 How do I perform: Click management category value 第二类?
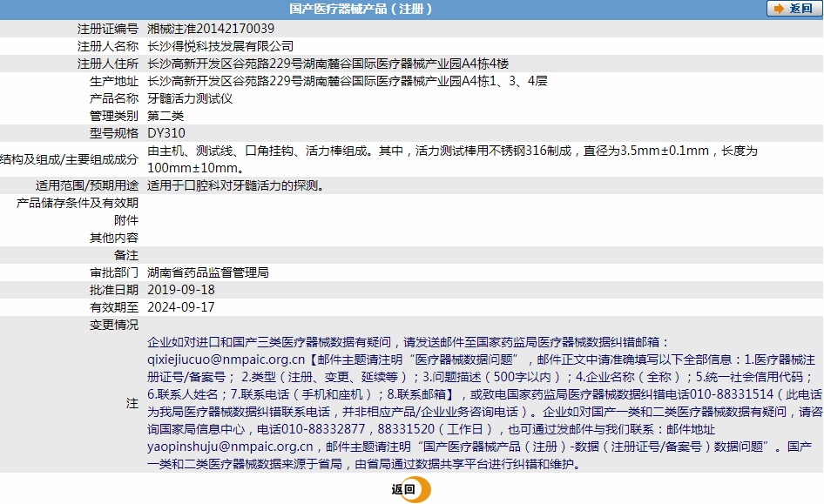tap(165, 116)
